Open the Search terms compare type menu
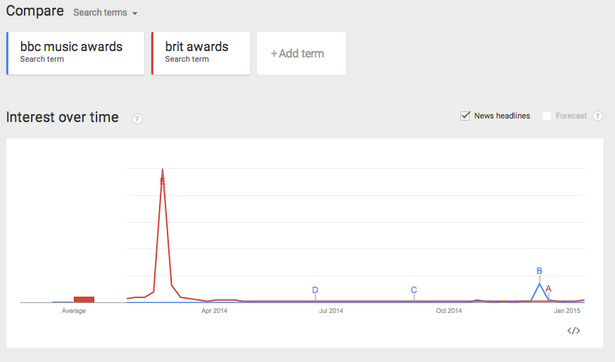 point(105,13)
